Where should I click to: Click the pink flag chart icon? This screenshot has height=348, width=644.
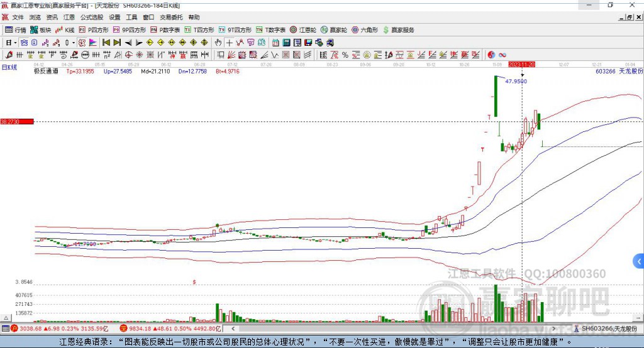[93, 43]
